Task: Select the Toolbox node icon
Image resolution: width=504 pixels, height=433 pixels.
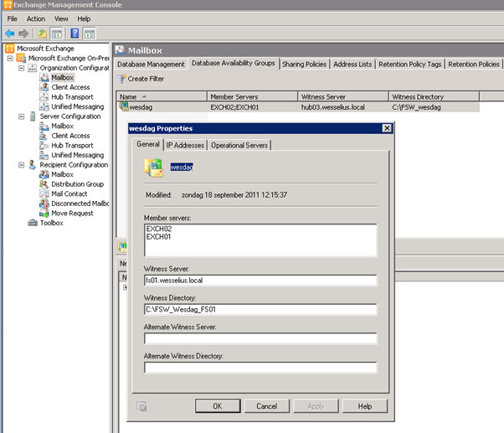Action: point(33,223)
